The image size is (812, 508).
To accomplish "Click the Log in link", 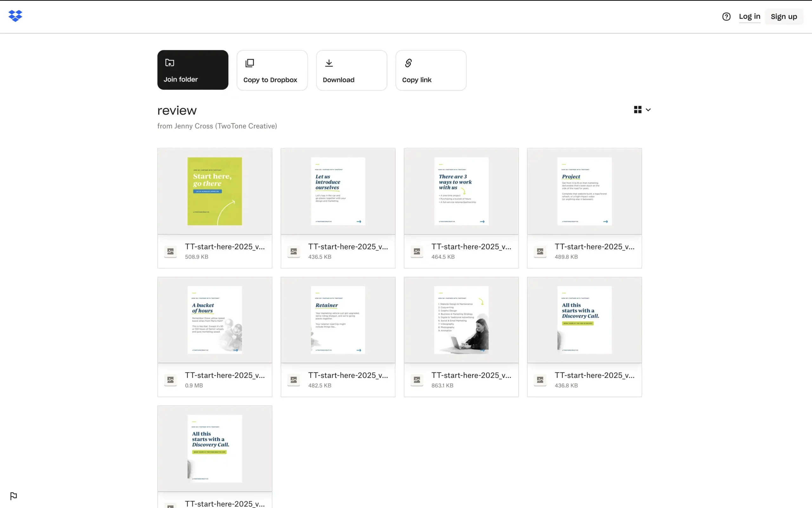I will (x=749, y=16).
